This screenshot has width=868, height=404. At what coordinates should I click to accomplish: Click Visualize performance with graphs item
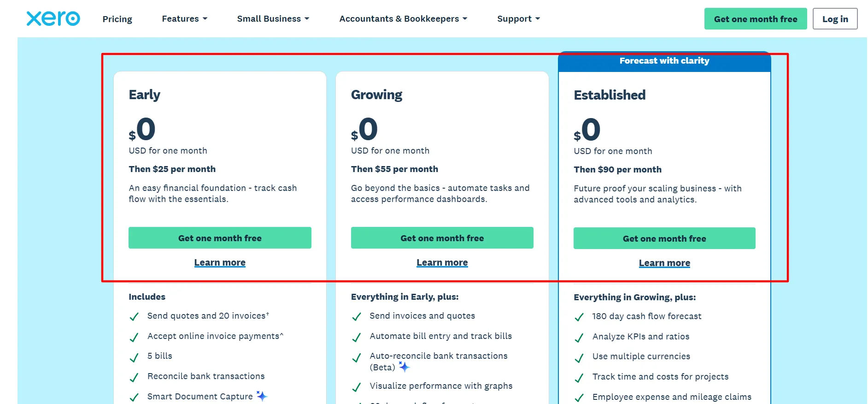click(x=441, y=386)
